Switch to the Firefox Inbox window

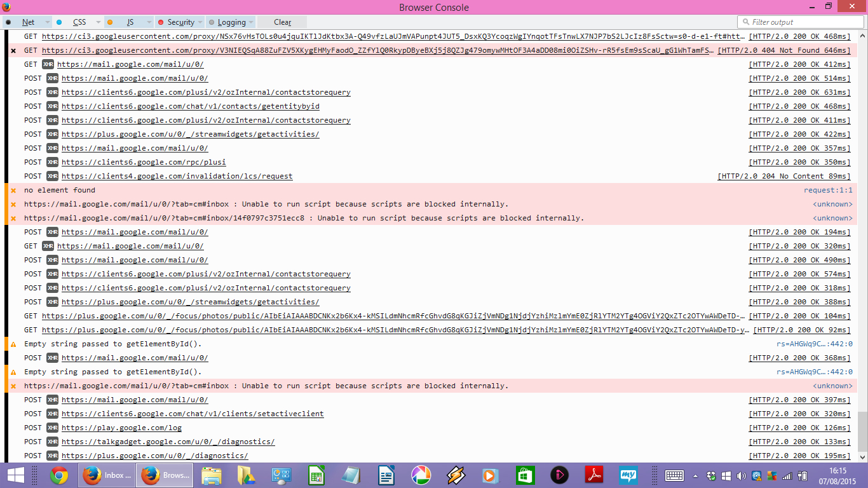coord(108,475)
